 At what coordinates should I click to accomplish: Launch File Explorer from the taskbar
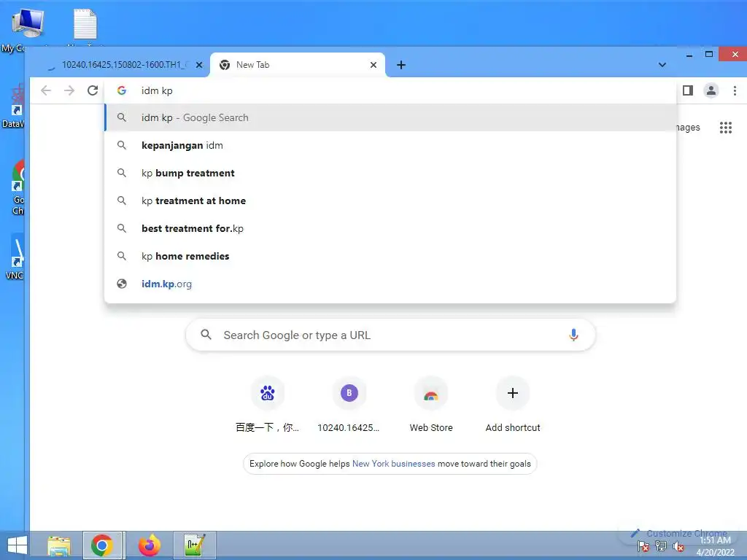59,545
